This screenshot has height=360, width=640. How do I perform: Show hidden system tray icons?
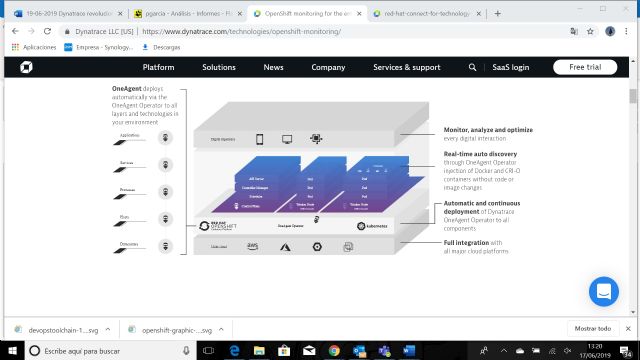504,351
